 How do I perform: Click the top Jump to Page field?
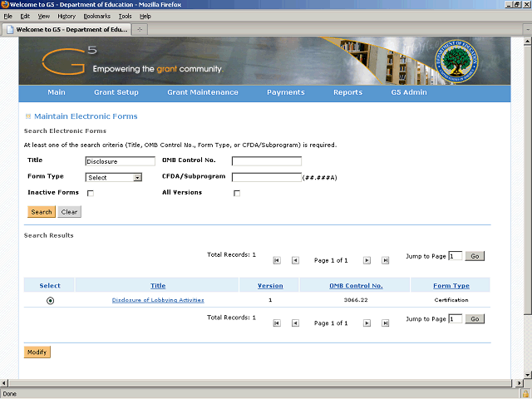456,256
